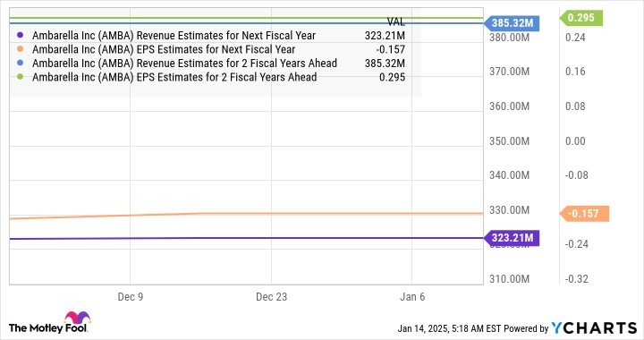Viewport: 644px width, 340px height.
Task: Click the purple legend dot for Revenue Next Fiscal Year
Action: 20,35
